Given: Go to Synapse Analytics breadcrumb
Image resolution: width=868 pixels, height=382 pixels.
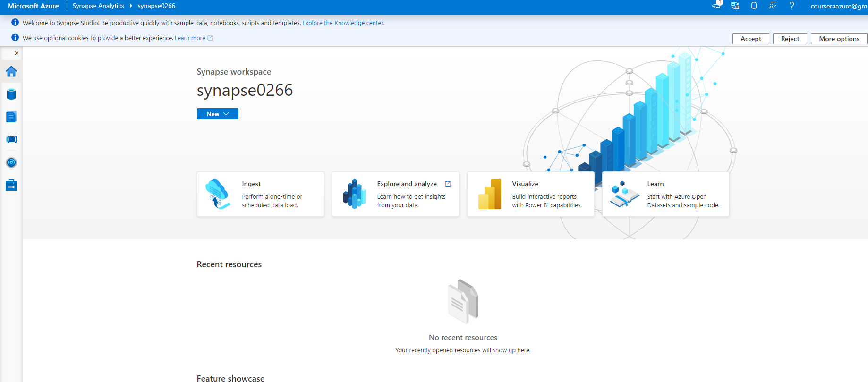Looking at the screenshot, I should (x=98, y=6).
